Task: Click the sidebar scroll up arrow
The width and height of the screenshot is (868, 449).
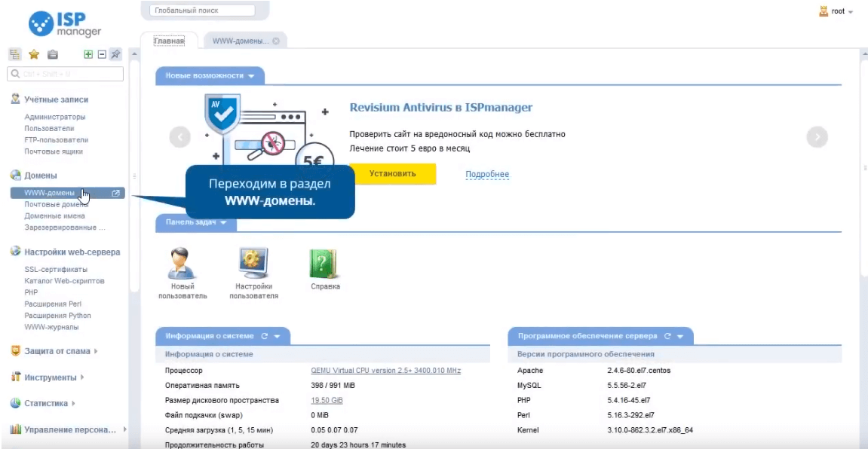Action: pos(133,53)
